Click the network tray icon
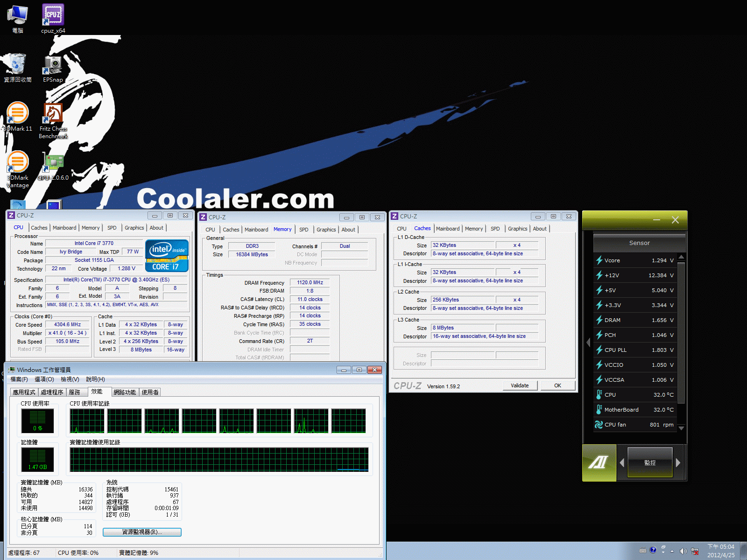 (695, 551)
